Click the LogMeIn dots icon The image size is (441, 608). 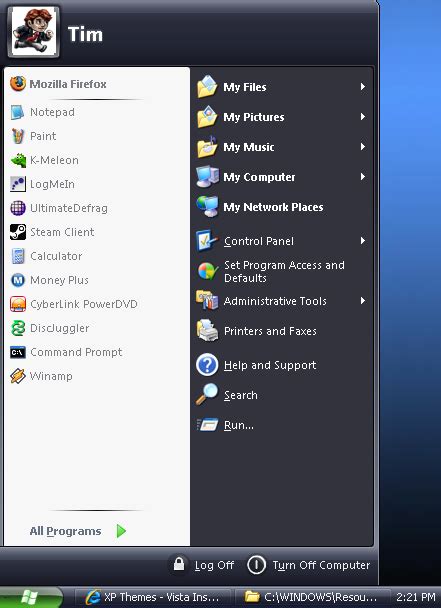click(18, 184)
